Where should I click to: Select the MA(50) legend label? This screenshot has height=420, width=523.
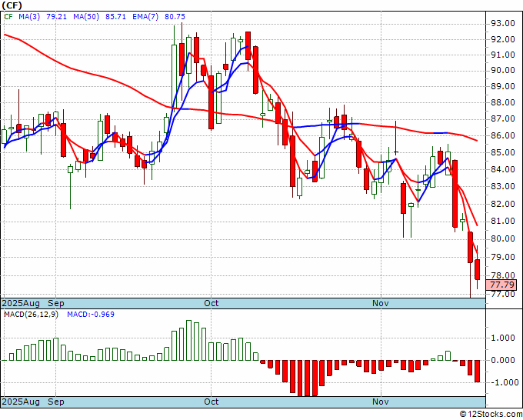pyautogui.click(x=86, y=17)
